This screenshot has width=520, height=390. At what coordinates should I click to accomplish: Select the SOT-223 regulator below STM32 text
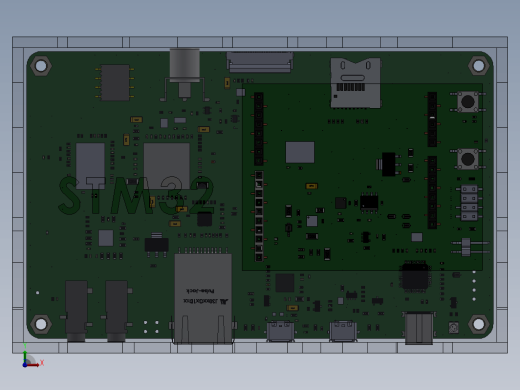(x=156, y=245)
